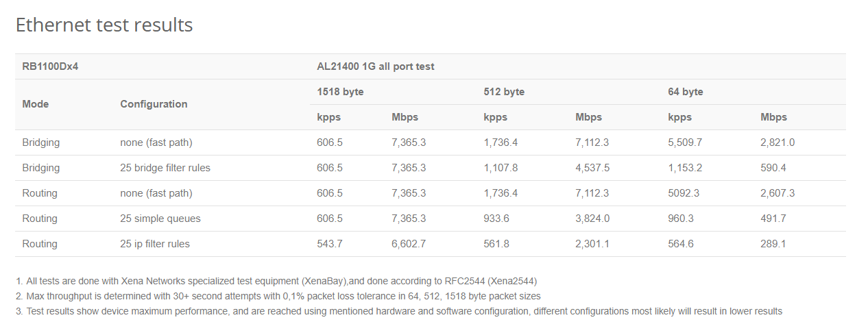This screenshot has width=868, height=335.
Task: Select the 289.1 Mbps value
Action: tap(773, 244)
